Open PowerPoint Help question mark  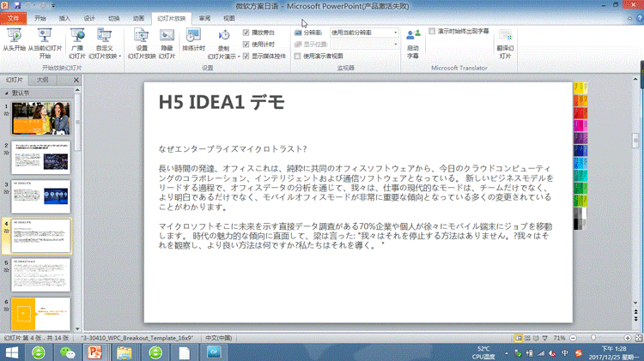(640, 19)
